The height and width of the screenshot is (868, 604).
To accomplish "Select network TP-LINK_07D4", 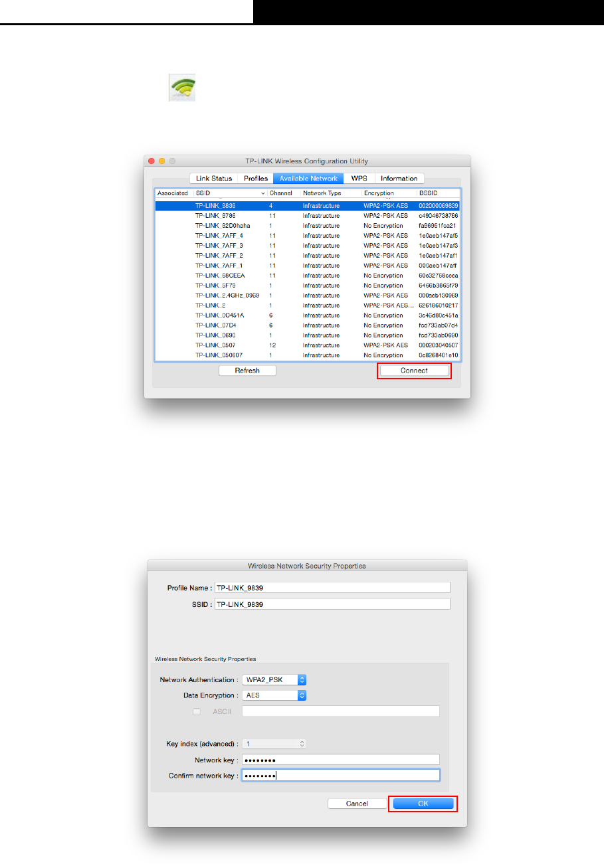I will pos(308,325).
